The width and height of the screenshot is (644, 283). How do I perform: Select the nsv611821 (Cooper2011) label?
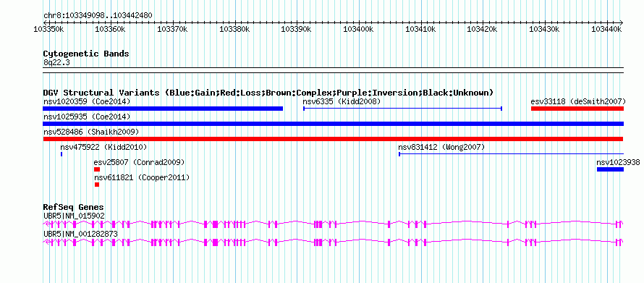(x=142, y=177)
